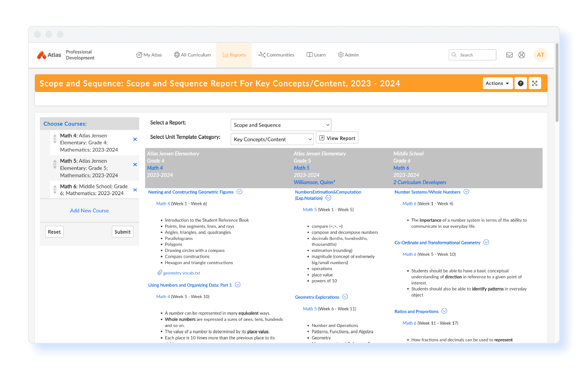
Task: Open the Actions dropdown
Action: point(498,83)
